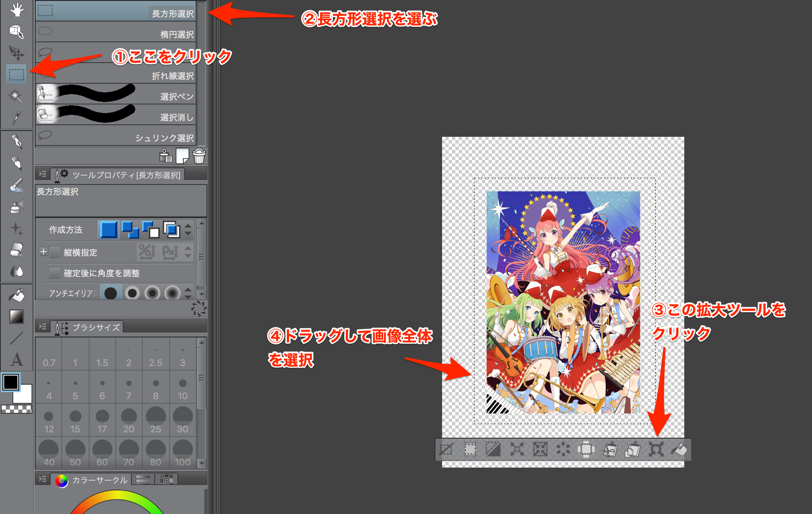The width and height of the screenshot is (812, 514).
Task: Select the 選択ペン sub tool
Action: point(116,94)
